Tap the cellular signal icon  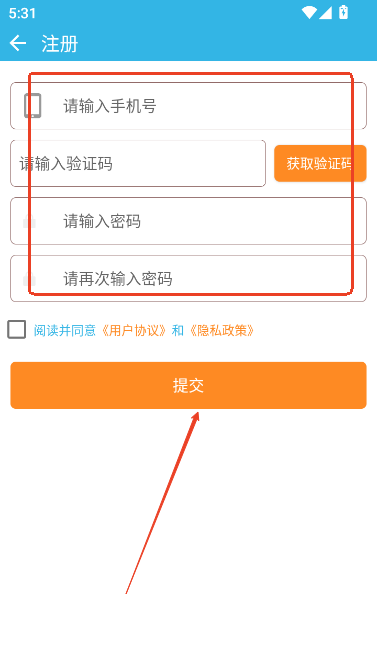point(326,12)
